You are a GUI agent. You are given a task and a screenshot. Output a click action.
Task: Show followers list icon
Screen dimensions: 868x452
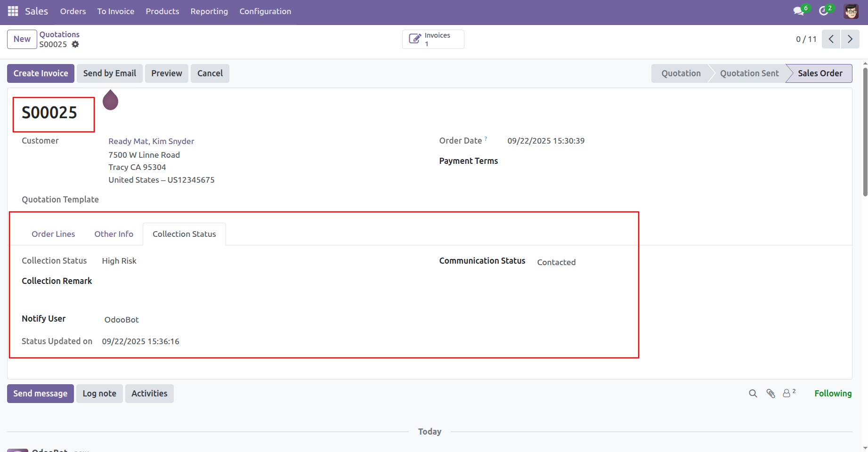pos(788,393)
